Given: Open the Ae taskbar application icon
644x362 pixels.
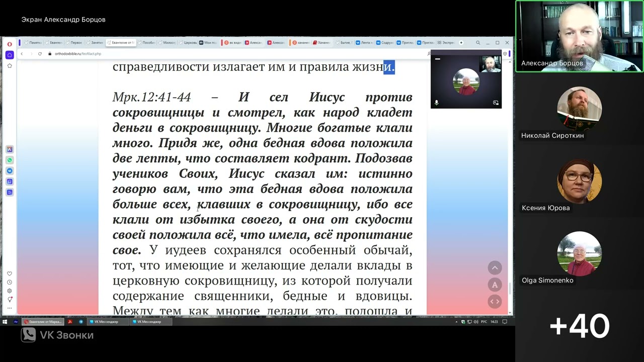Looking at the screenshot, I should [16, 321].
